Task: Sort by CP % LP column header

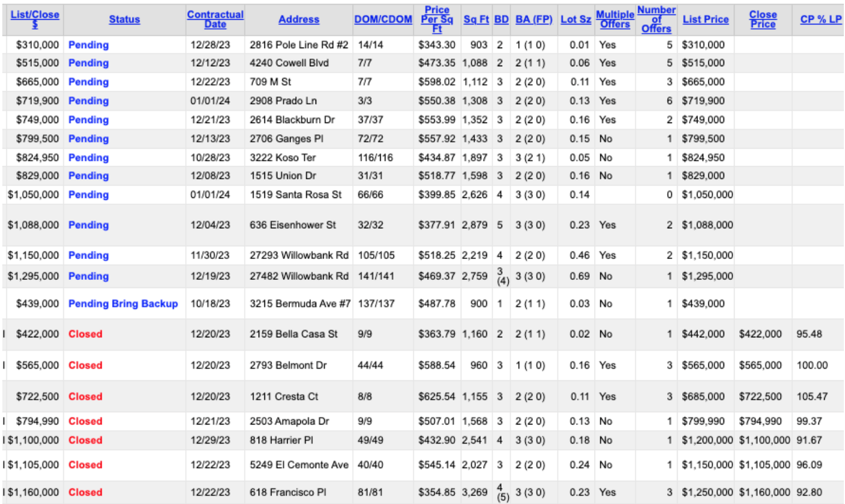Action: tap(821, 19)
